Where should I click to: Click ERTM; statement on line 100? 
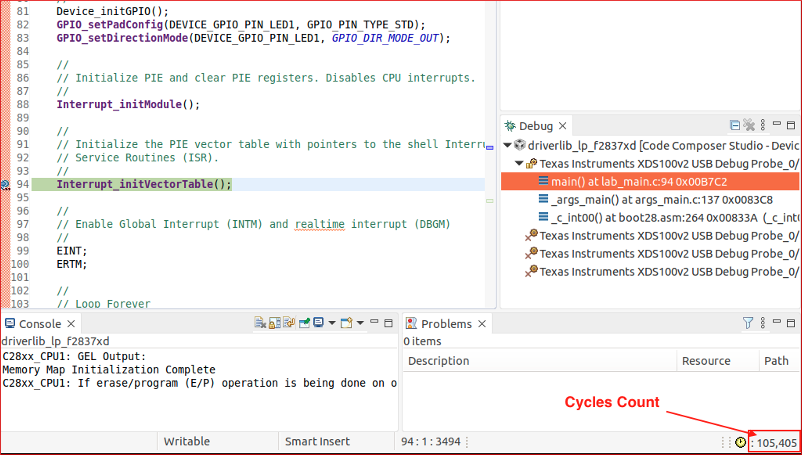pos(72,264)
